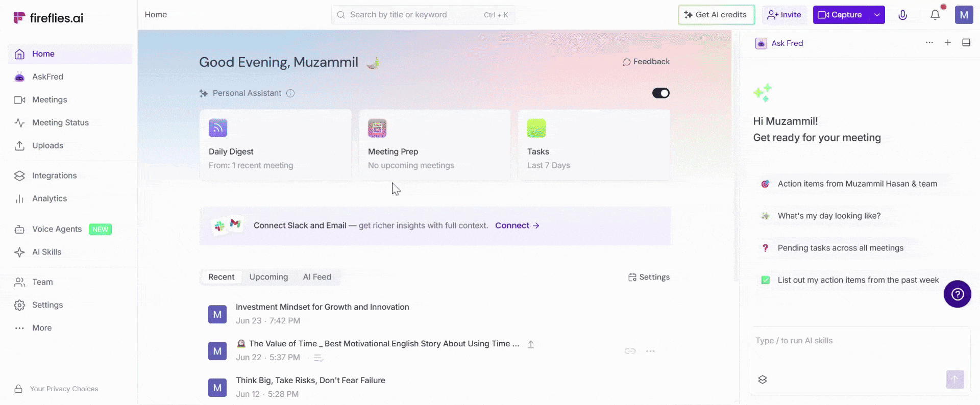This screenshot has width=980, height=405.
Task: Switch to the Upcoming tab
Action: tap(268, 277)
